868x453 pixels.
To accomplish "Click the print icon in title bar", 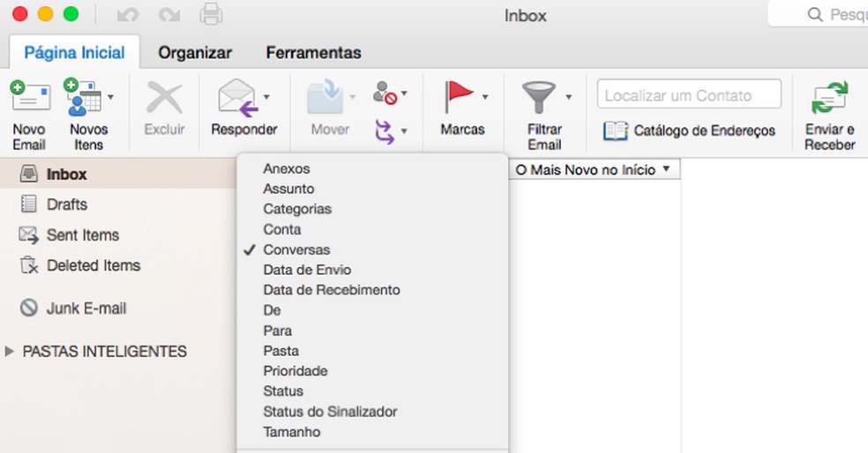I will [x=211, y=14].
